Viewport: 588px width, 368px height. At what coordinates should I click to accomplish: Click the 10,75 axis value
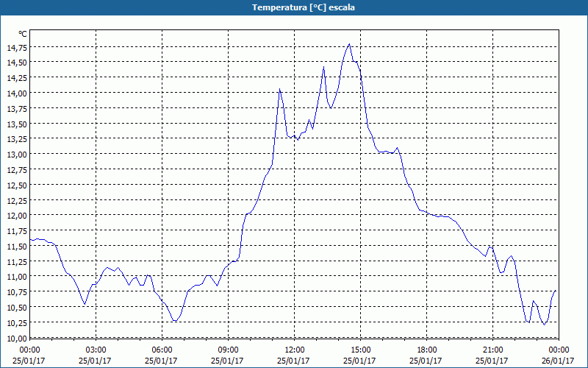17,292
